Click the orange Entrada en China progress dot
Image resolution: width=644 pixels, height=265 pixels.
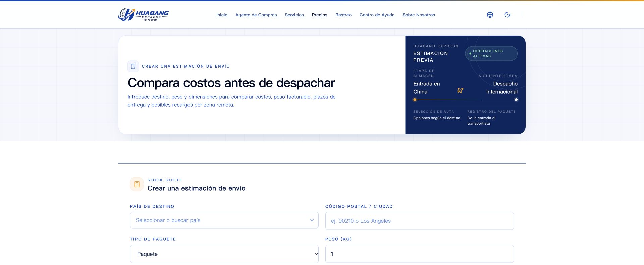tap(415, 100)
